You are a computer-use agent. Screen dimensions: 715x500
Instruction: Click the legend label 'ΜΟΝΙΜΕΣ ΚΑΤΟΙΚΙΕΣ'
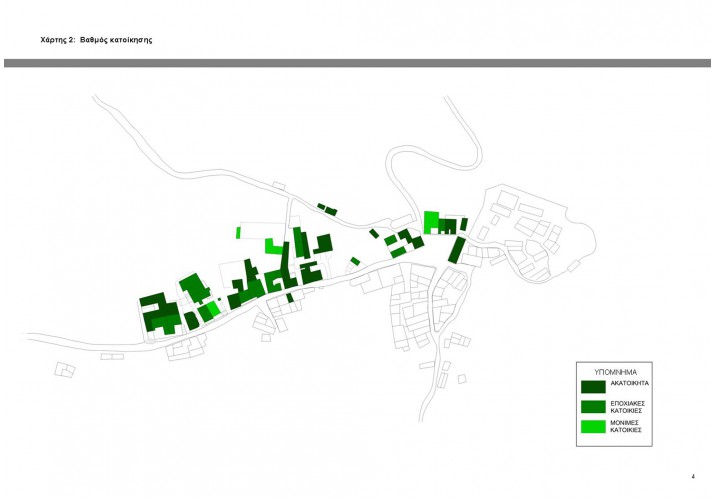(626, 426)
